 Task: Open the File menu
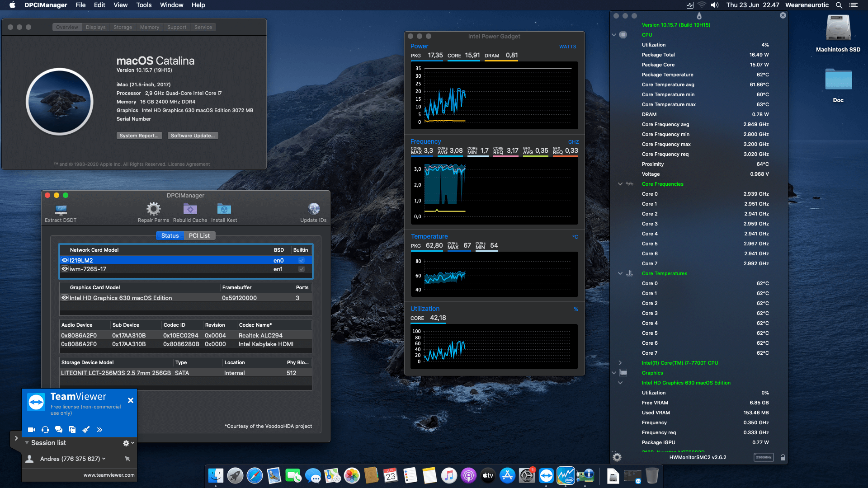coord(80,5)
